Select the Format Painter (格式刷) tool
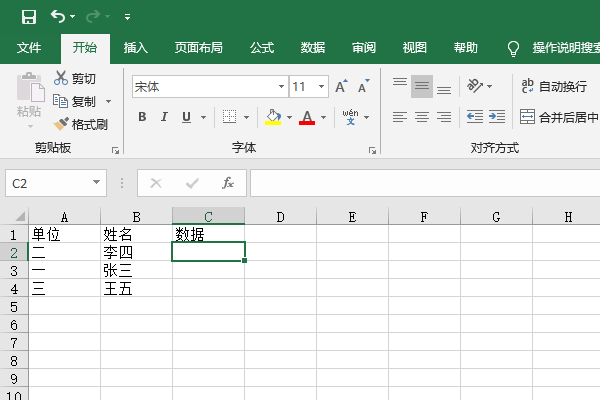Image resolution: width=600 pixels, height=400 pixels. pos(81,125)
